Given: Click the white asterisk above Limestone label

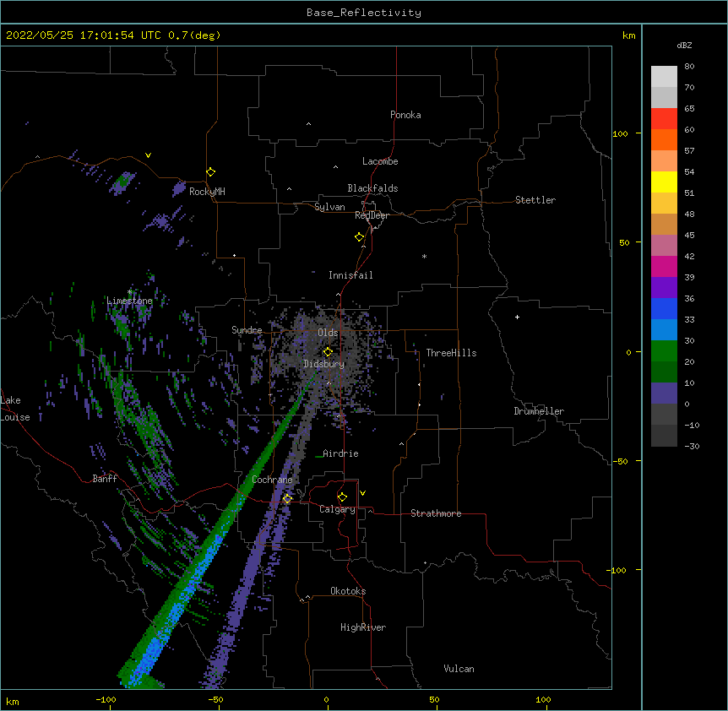Looking at the screenshot, I should (129, 292).
